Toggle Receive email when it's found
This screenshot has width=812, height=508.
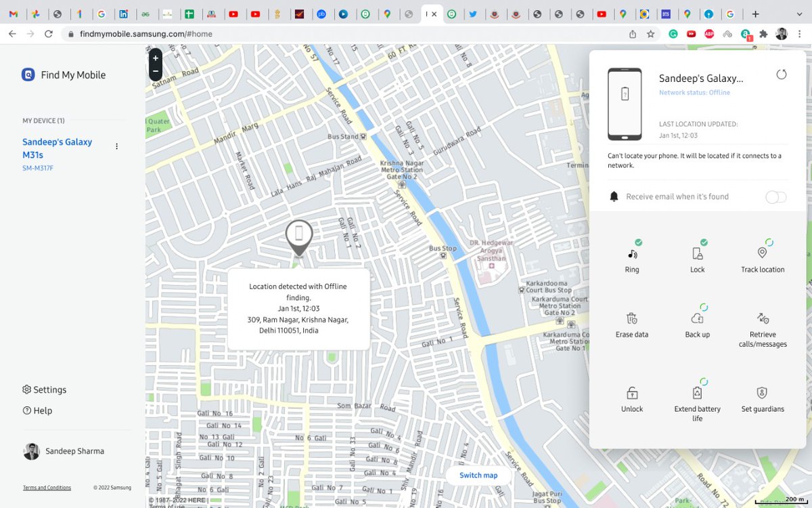[776, 197]
